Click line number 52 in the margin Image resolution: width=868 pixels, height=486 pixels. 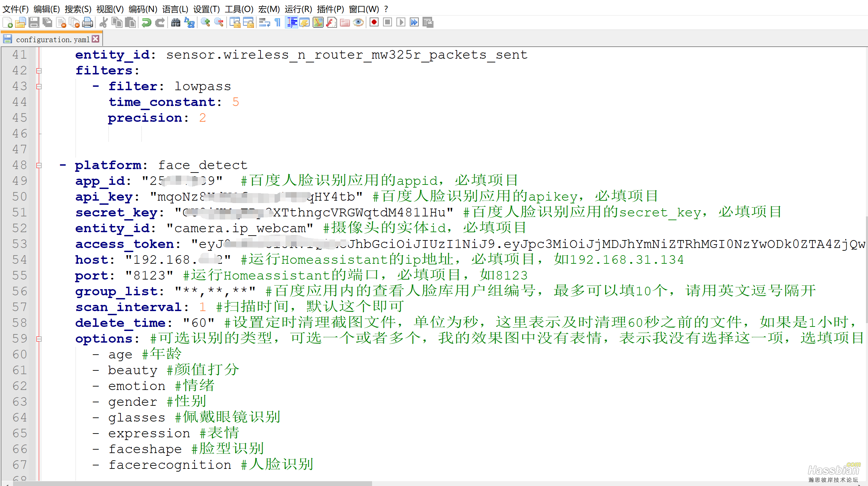(x=20, y=228)
